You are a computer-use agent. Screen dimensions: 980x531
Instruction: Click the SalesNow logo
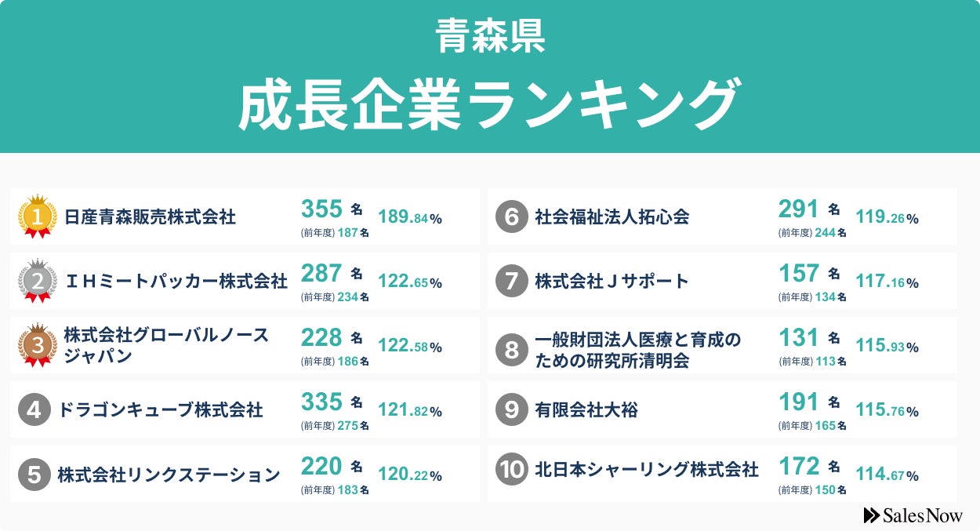[x=913, y=515]
